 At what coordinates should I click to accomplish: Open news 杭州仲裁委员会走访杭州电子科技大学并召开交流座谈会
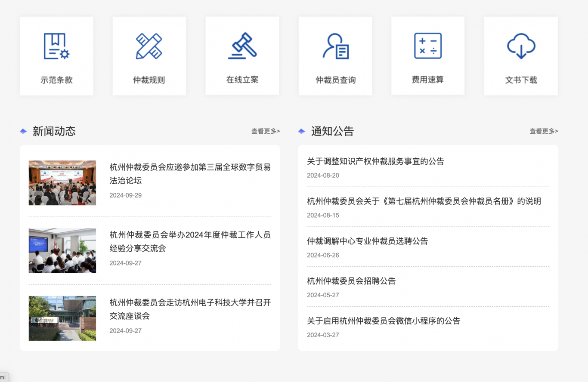click(190, 309)
